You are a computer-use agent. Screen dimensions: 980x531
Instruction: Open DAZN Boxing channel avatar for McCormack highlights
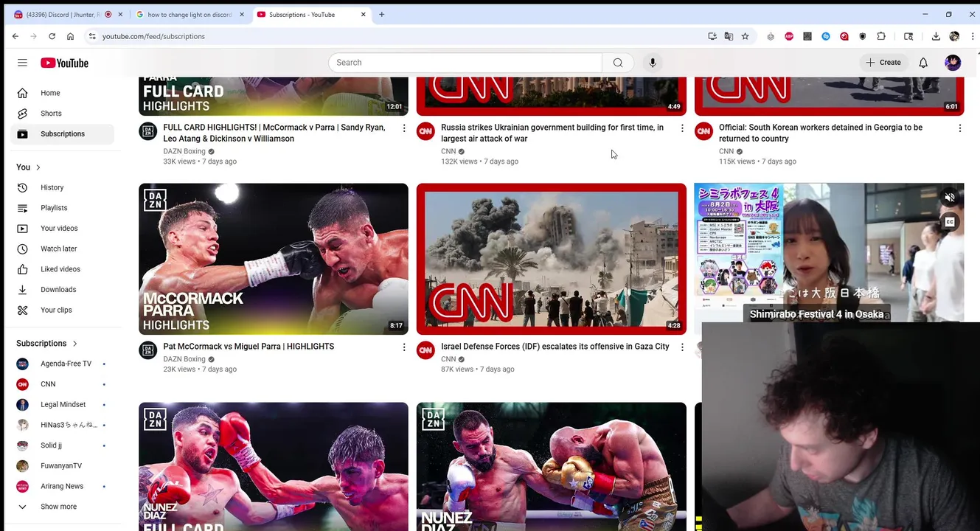(x=148, y=350)
